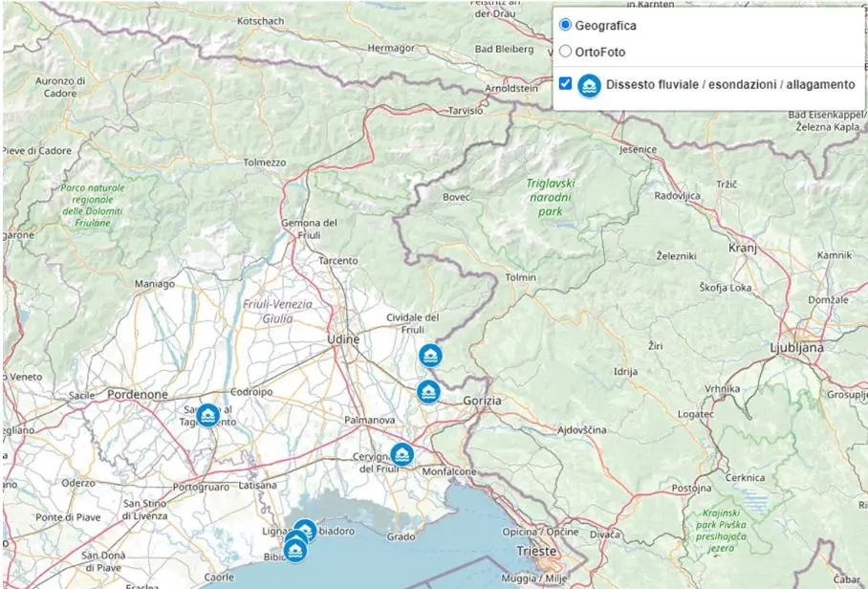The image size is (868, 589).
Task: Select the Geografica base map radio button
Action: (x=565, y=25)
